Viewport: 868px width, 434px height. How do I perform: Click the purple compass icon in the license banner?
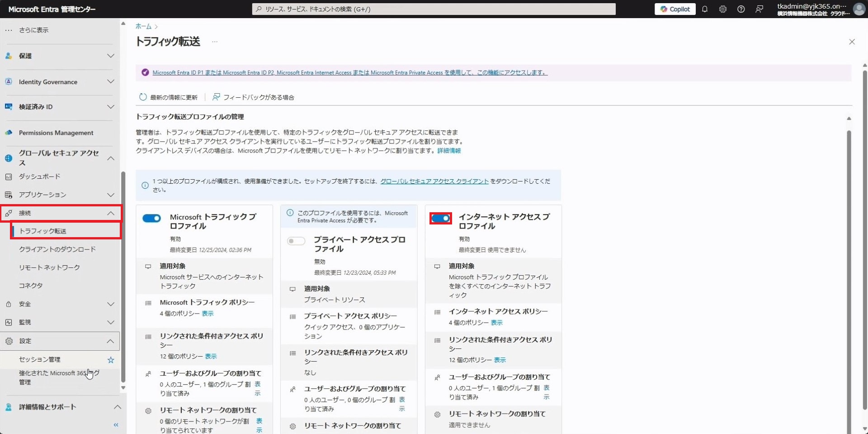pyautogui.click(x=145, y=72)
